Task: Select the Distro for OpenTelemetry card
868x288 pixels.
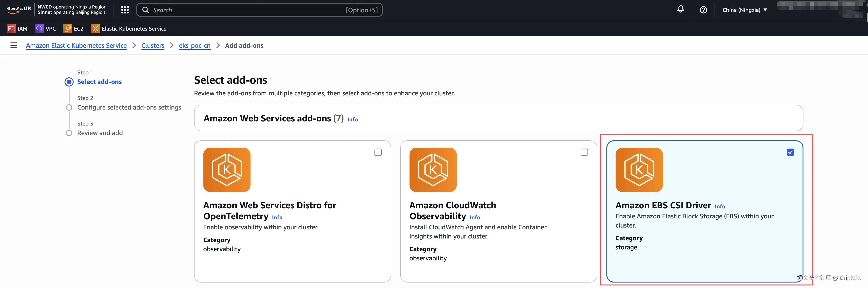Action: click(292, 212)
